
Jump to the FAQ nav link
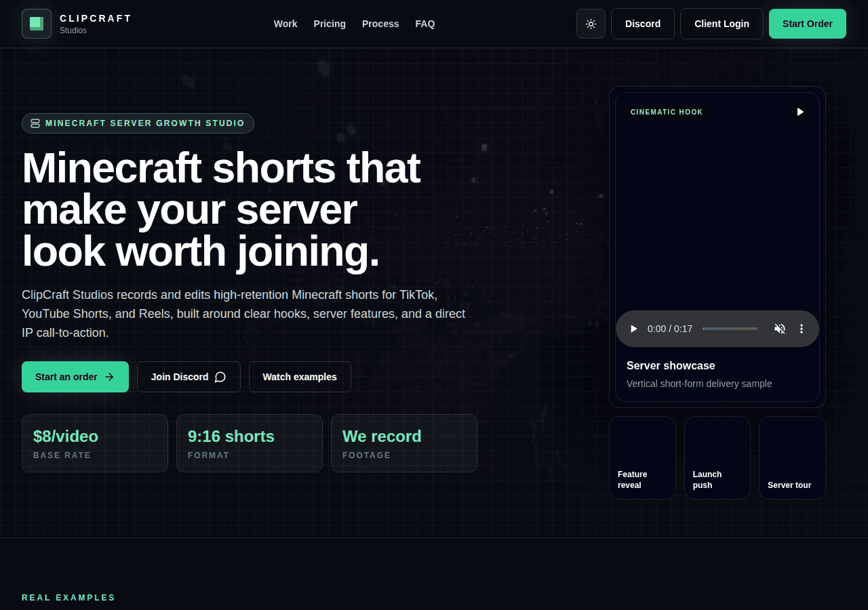425,24
